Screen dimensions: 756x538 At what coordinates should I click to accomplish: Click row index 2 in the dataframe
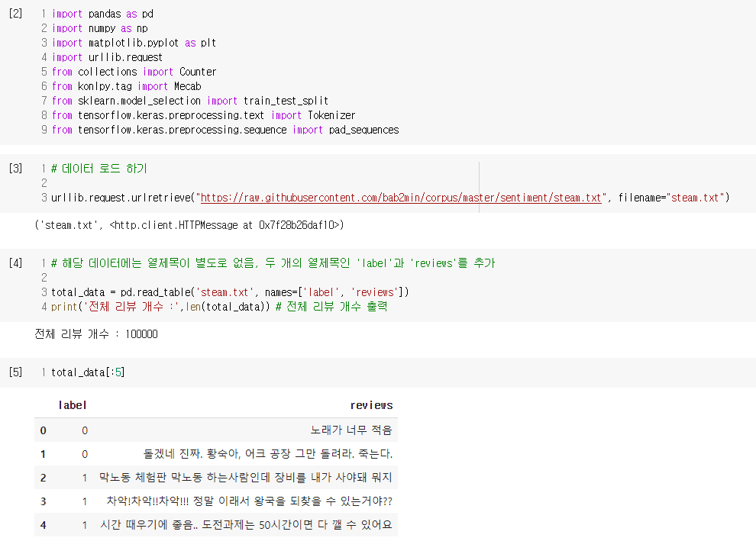(x=44, y=478)
